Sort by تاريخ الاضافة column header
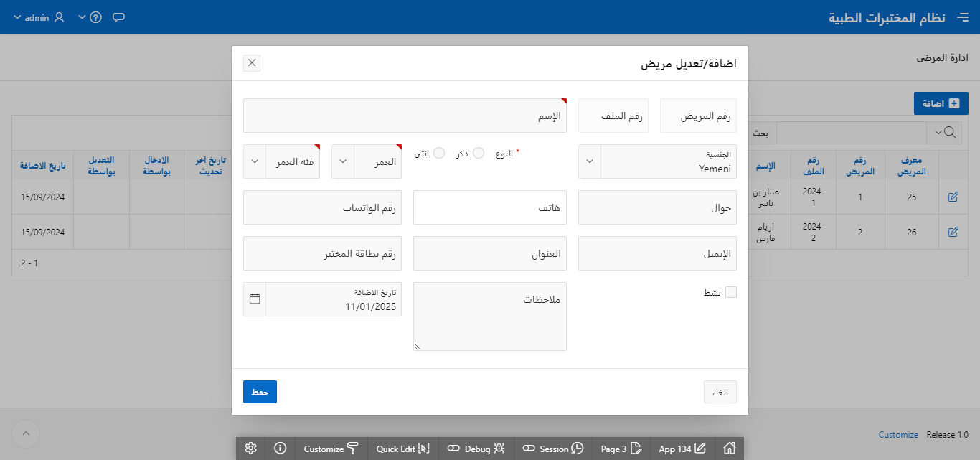 (x=43, y=165)
